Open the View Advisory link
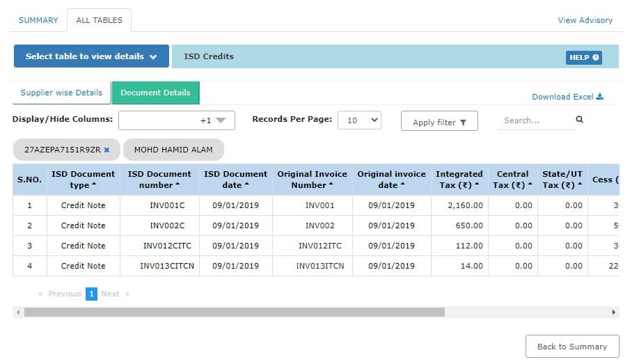The width and height of the screenshot is (639, 364). (585, 20)
